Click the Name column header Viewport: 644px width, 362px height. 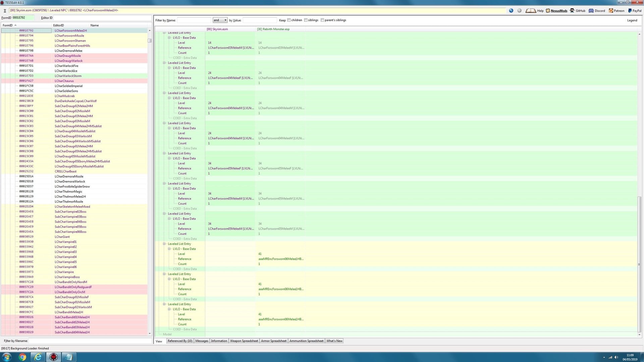118,25
